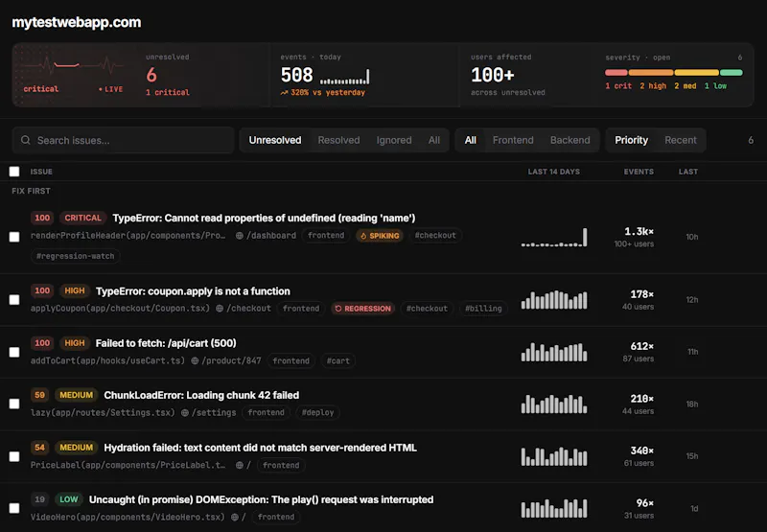Open TypeError Cannot read properties issue
This screenshot has height=532, width=767.
[x=264, y=219]
